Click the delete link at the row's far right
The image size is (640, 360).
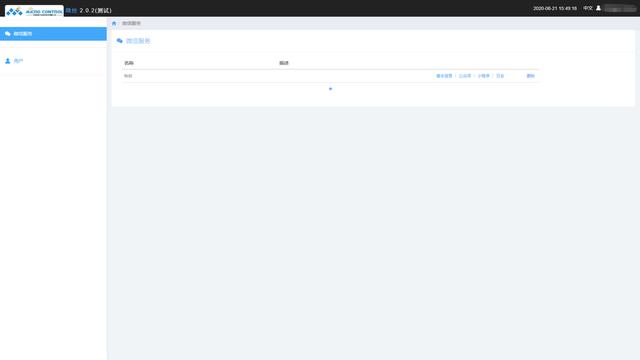[x=531, y=76]
